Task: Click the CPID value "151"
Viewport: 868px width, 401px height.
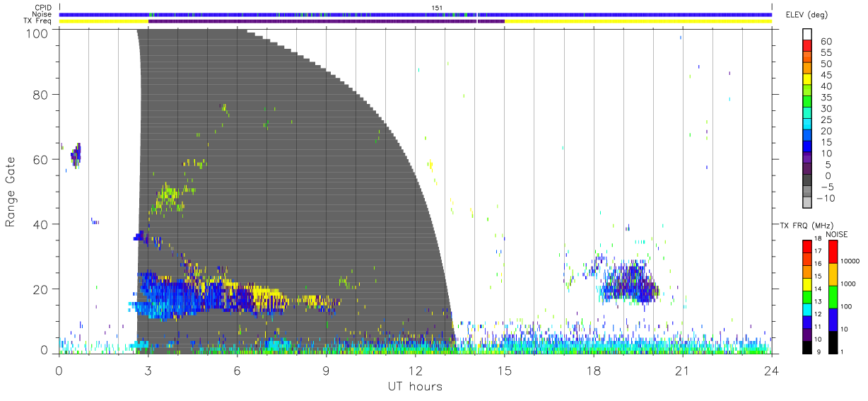Action: click(437, 8)
